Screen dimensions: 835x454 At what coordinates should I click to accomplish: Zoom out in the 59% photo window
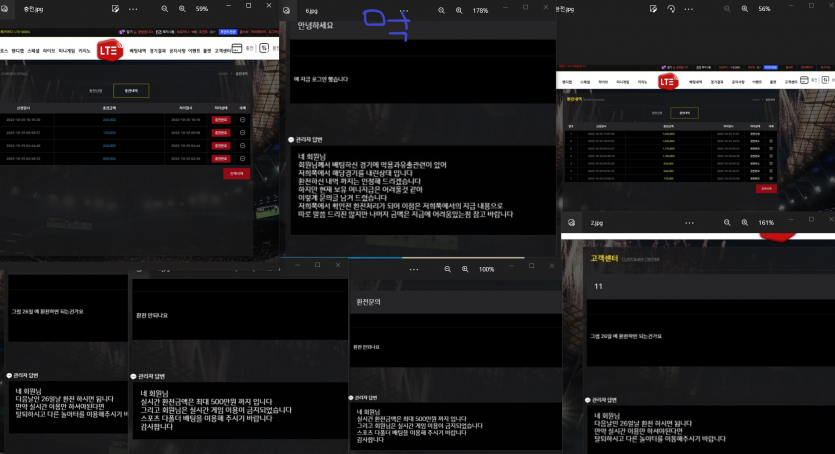[x=162, y=8]
